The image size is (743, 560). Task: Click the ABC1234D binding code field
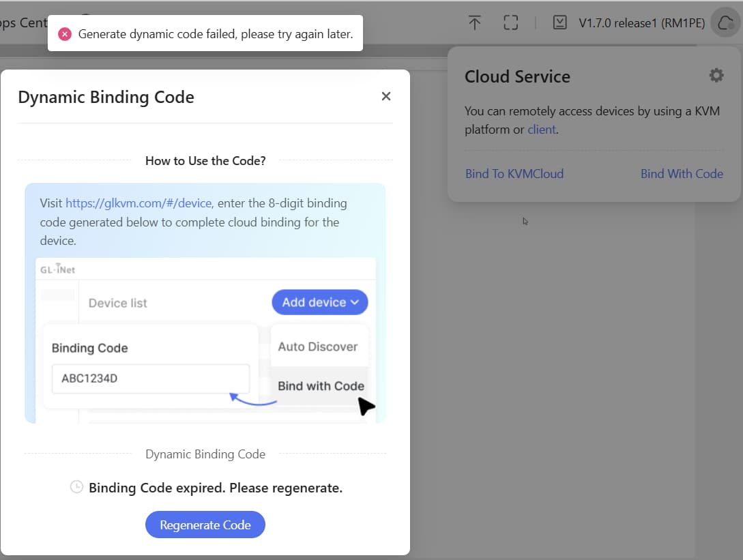click(150, 377)
